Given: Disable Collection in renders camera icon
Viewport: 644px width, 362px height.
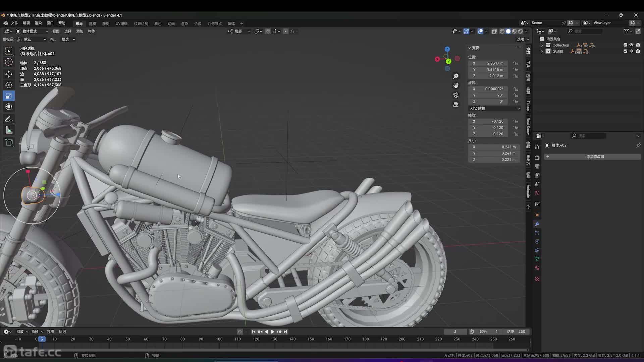Looking at the screenshot, I should coord(638,45).
